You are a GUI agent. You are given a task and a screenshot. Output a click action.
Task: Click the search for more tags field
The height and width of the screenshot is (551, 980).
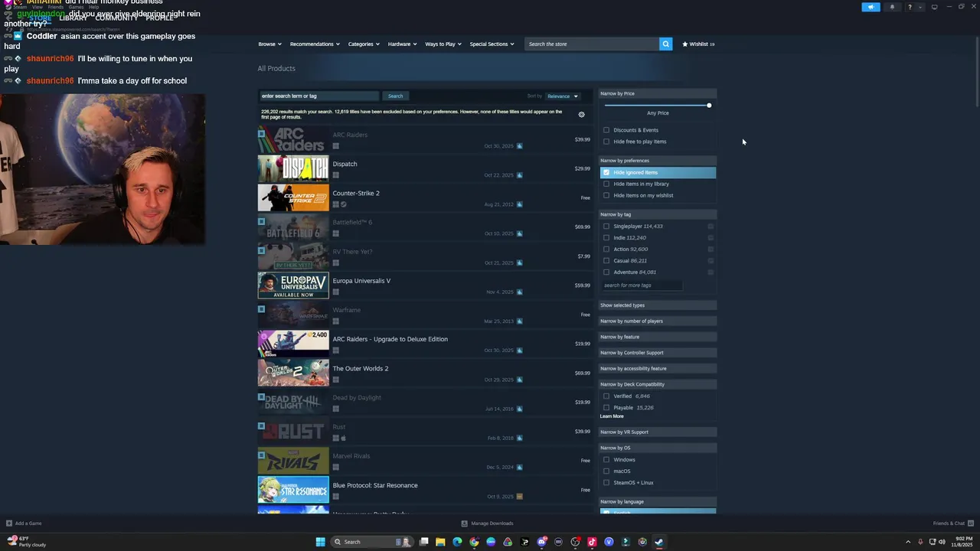641,285
